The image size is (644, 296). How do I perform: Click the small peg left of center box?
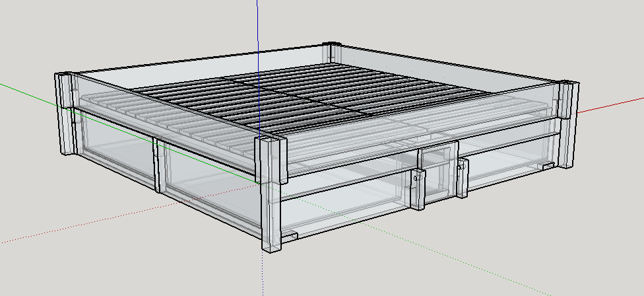(x=416, y=177)
